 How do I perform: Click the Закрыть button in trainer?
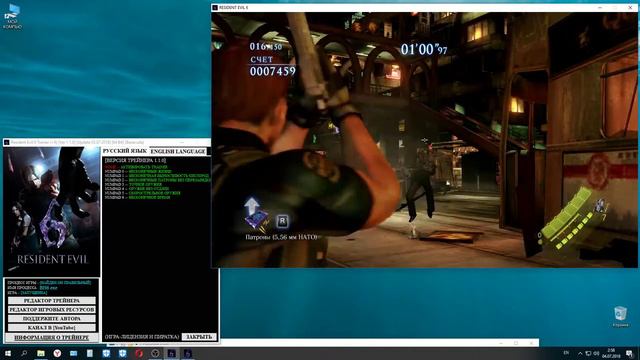(x=199, y=337)
